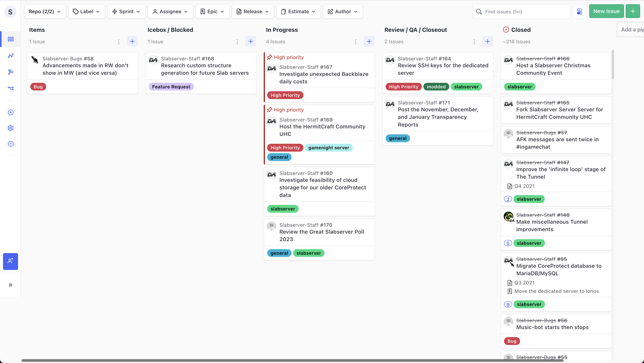Open the board view sidebar icon
This screenshot has width=644, height=363.
click(11, 39)
